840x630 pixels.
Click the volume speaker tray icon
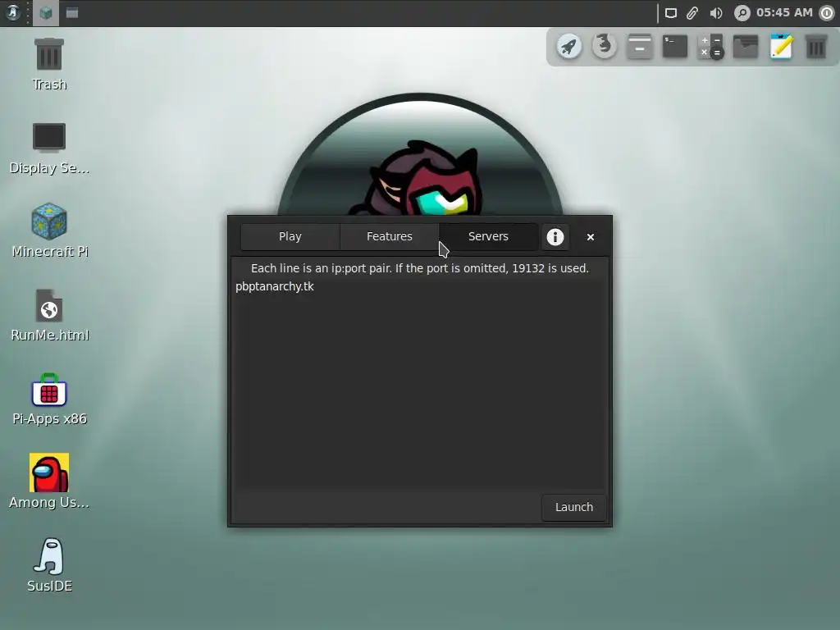pos(715,13)
